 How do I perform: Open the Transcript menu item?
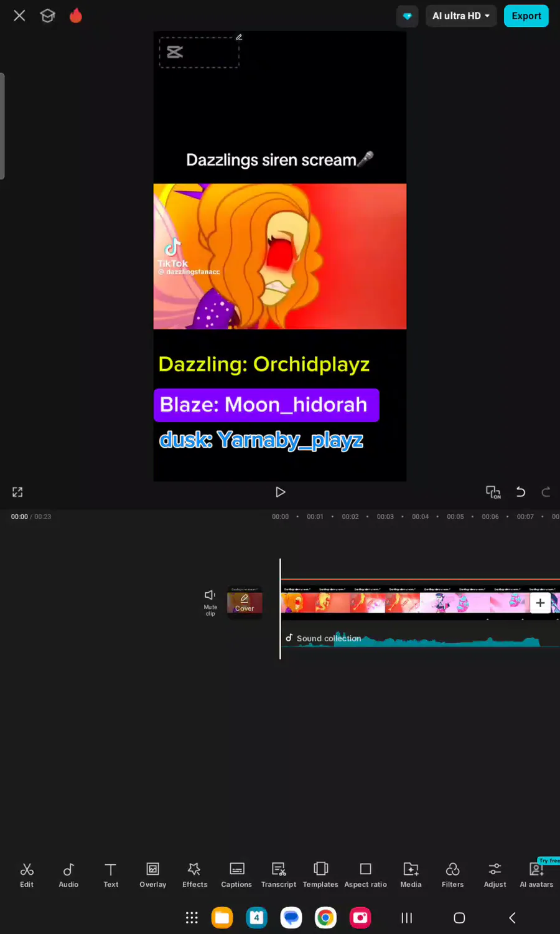pos(279,874)
